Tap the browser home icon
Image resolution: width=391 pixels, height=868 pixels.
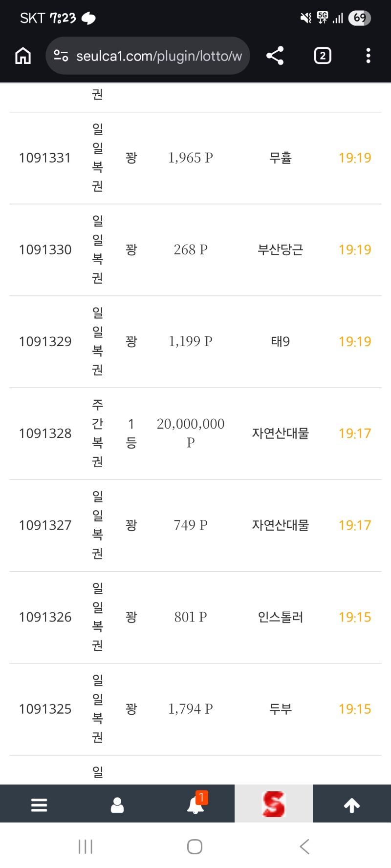(23, 56)
